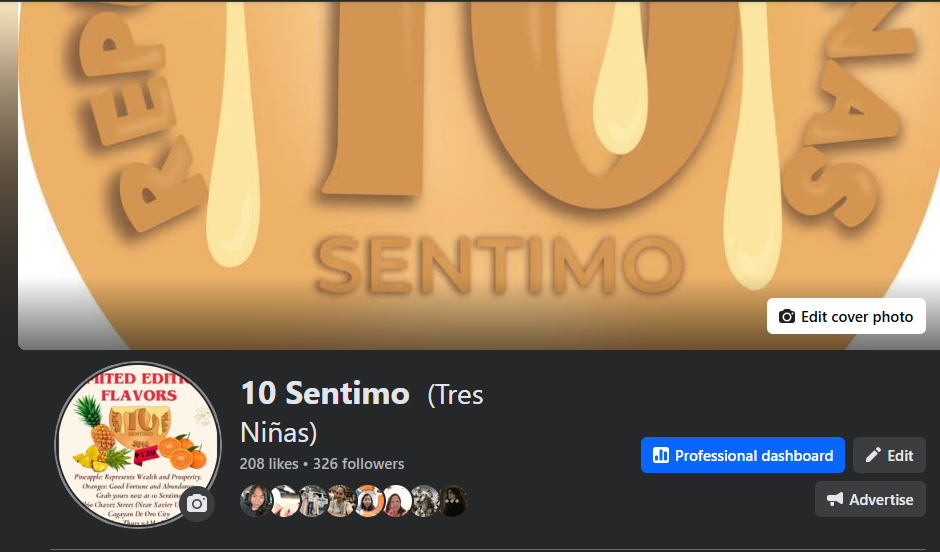The width and height of the screenshot is (940, 552).
Task: Click the 10 Sentimo page name
Action: coord(325,394)
